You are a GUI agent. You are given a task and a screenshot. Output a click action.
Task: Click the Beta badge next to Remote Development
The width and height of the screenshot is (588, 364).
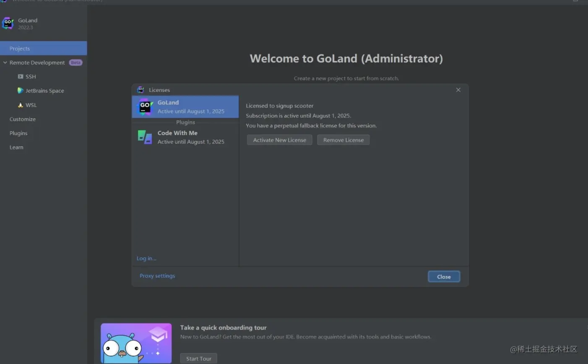75,62
